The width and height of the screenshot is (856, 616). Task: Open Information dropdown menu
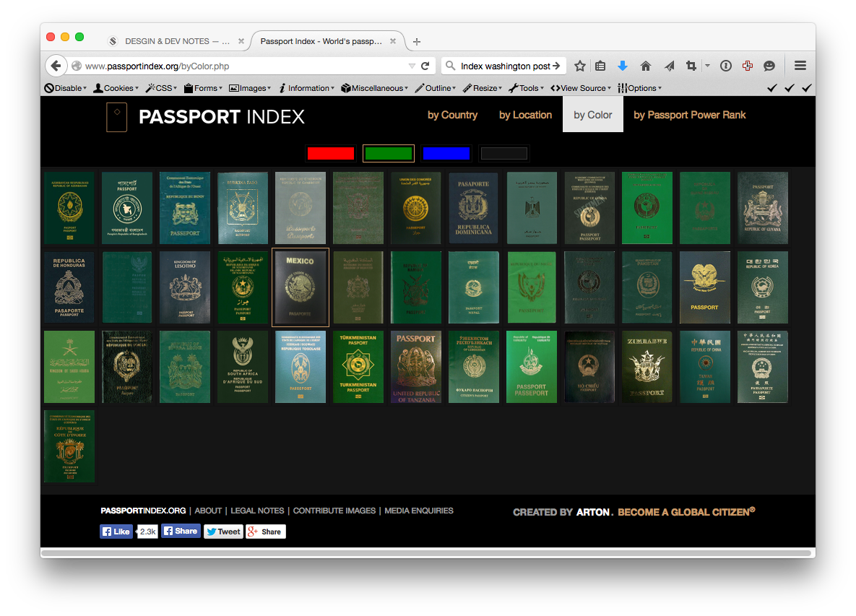point(306,88)
